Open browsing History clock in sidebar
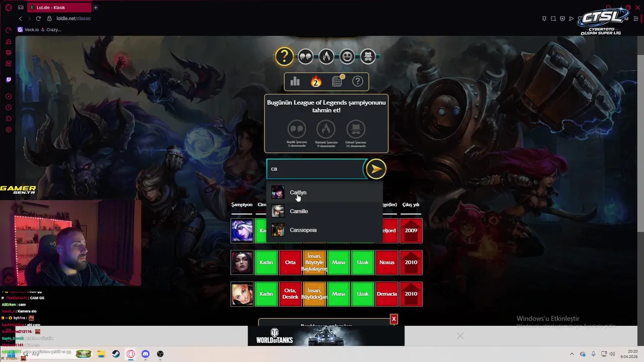The width and height of the screenshot is (644, 362). coord(9,108)
